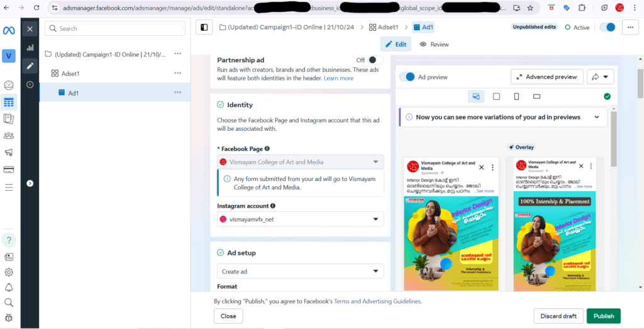Open the Instagram account vismayamvfx_net dropdown
The width and height of the screenshot is (644, 329).
(x=300, y=220)
